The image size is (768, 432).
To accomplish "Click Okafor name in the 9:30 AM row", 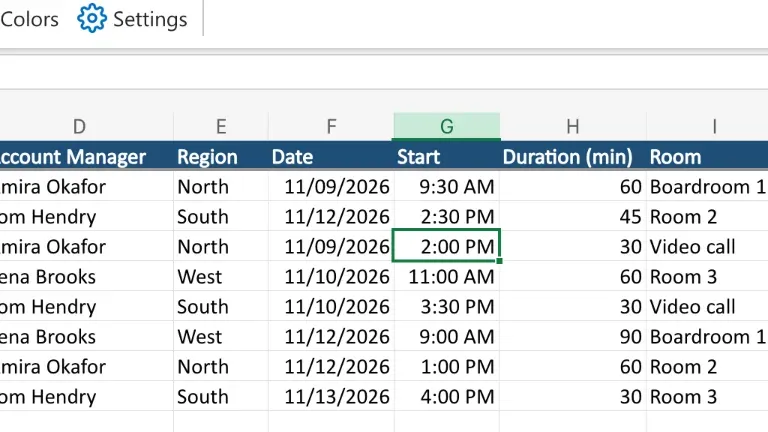I will click(75, 187).
